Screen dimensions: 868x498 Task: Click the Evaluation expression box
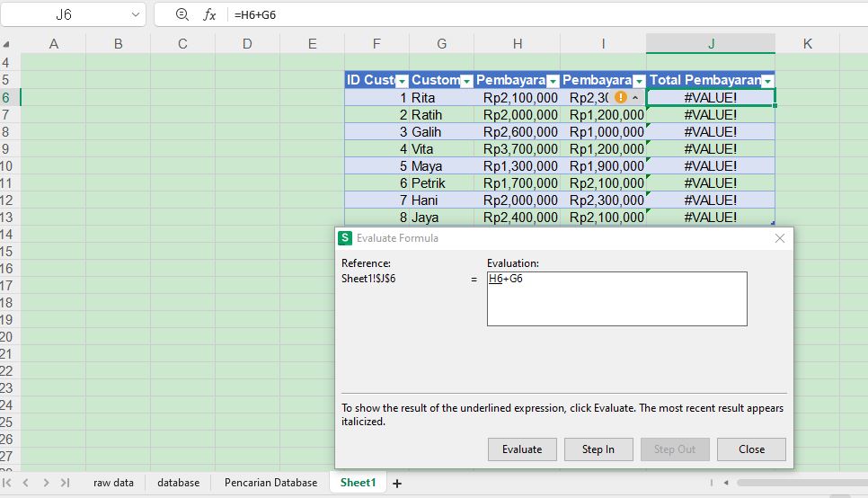pos(616,298)
